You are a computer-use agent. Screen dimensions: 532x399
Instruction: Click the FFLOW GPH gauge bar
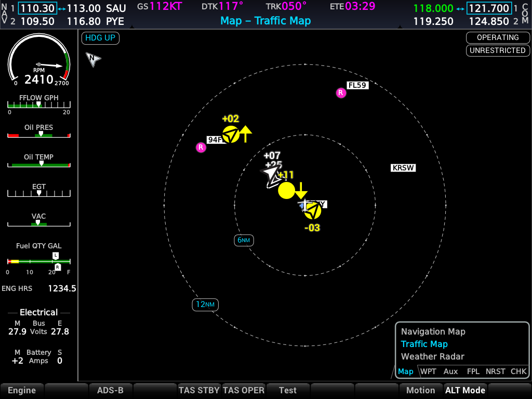pyautogui.click(x=39, y=104)
